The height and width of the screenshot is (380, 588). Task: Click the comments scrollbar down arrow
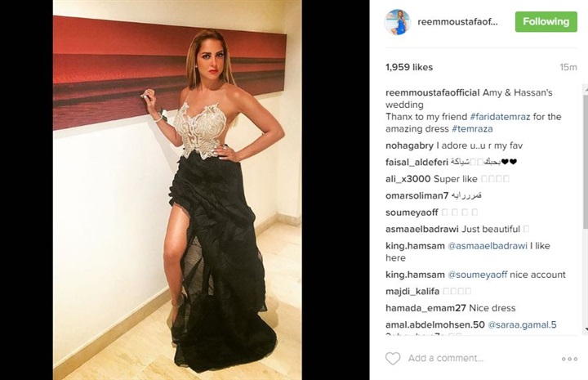[x=586, y=329]
